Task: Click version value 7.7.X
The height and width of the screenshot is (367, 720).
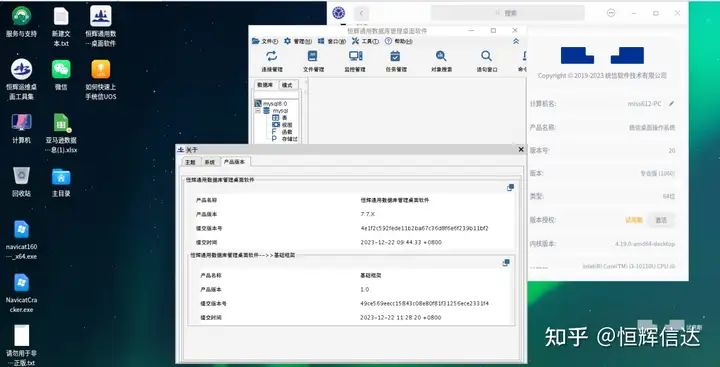Action: (368, 214)
